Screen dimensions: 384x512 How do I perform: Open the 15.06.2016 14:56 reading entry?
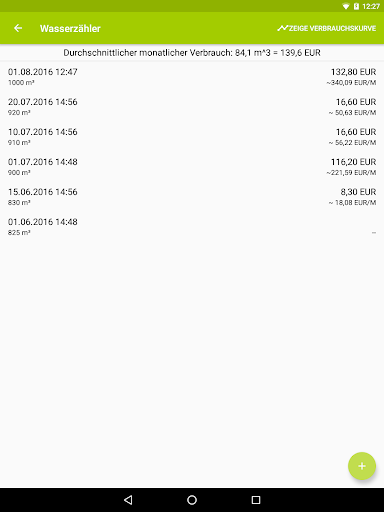coord(192,196)
